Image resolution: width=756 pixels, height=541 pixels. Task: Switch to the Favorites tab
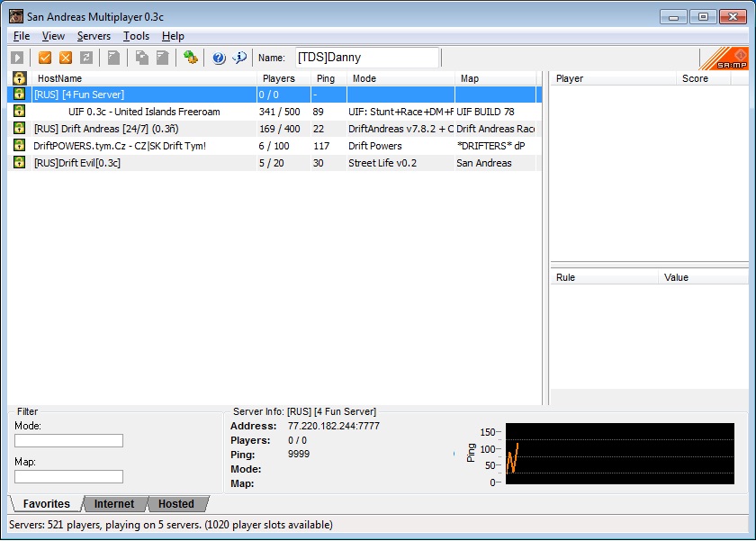[46, 504]
